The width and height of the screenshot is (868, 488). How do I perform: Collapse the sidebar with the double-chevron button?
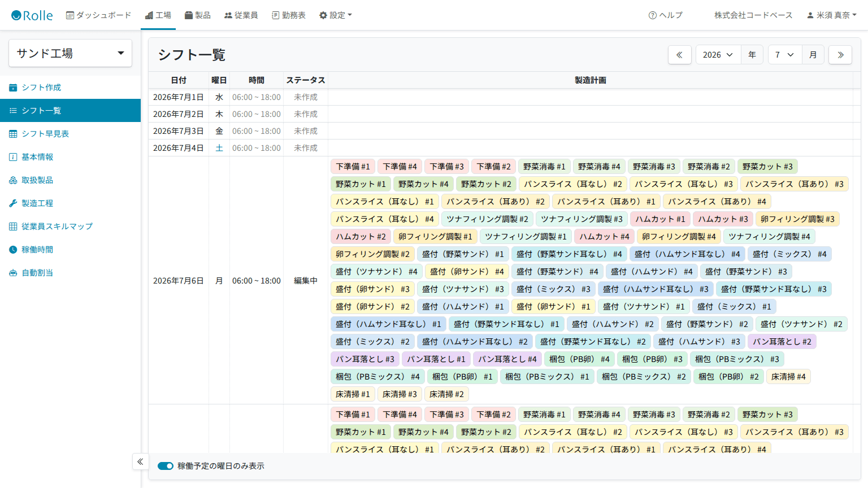click(140, 461)
